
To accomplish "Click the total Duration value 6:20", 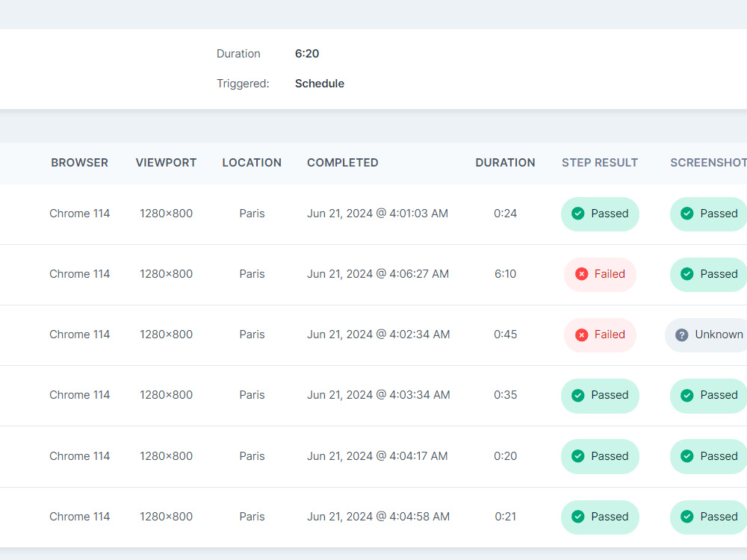I will point(307,54).
